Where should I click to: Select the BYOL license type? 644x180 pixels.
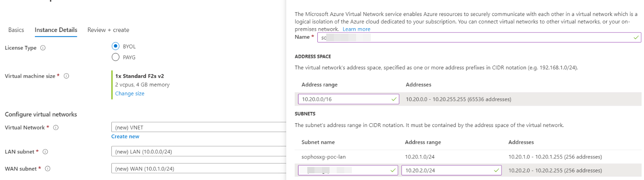click(x=116, y=46)
